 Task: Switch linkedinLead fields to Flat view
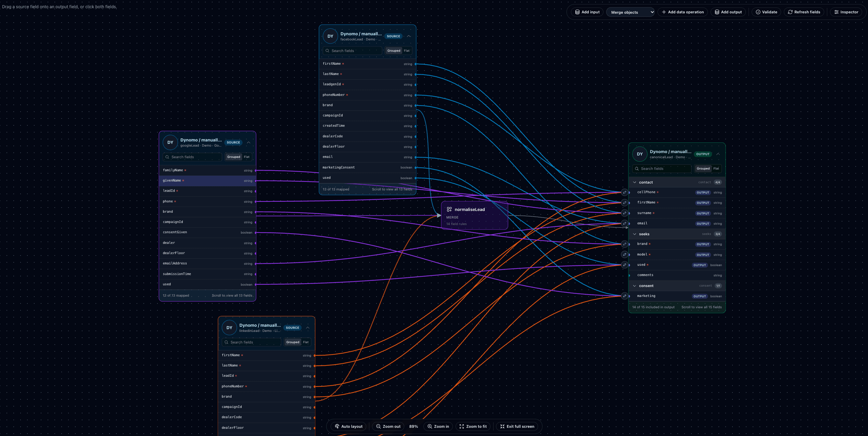pos(306,342)
